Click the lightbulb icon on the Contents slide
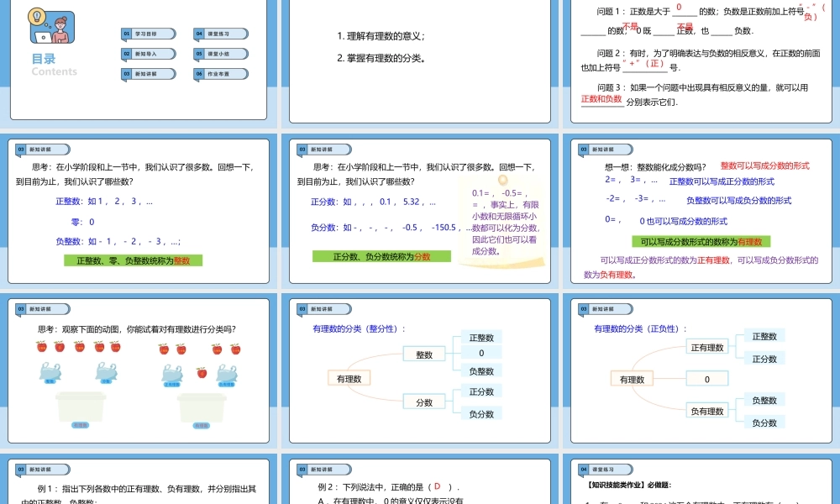This screenshot has height=504, width=840. click(37, 17)
